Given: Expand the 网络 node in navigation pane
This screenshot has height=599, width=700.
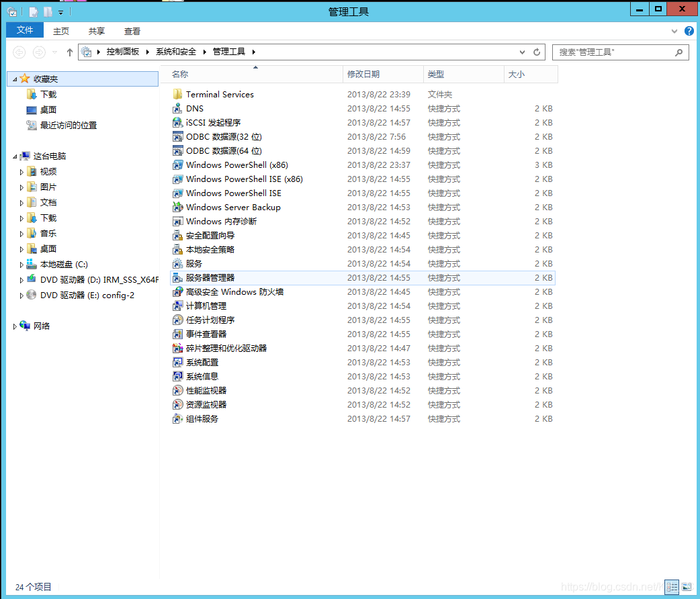Looking at the screenshot, I should [15, 326].
